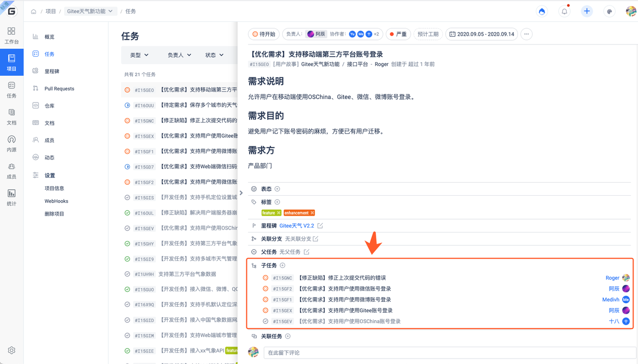
Task: Add a reaction with 表态 plus icon
Action: tap(278, 189)
